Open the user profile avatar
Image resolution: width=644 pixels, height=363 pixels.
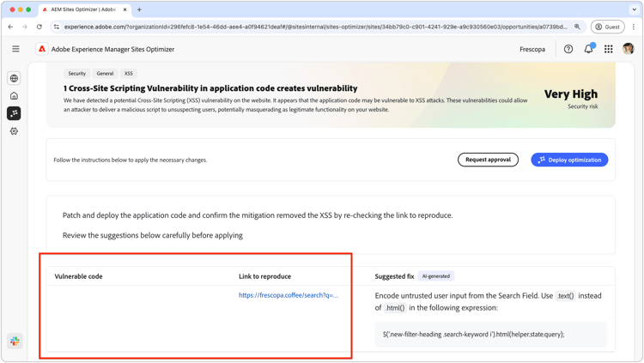point(628,49)
